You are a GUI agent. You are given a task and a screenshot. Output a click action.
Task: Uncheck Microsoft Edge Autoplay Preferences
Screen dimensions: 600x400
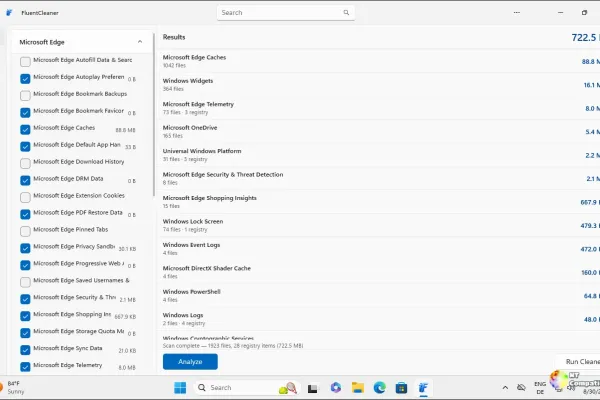click(25, 78)
